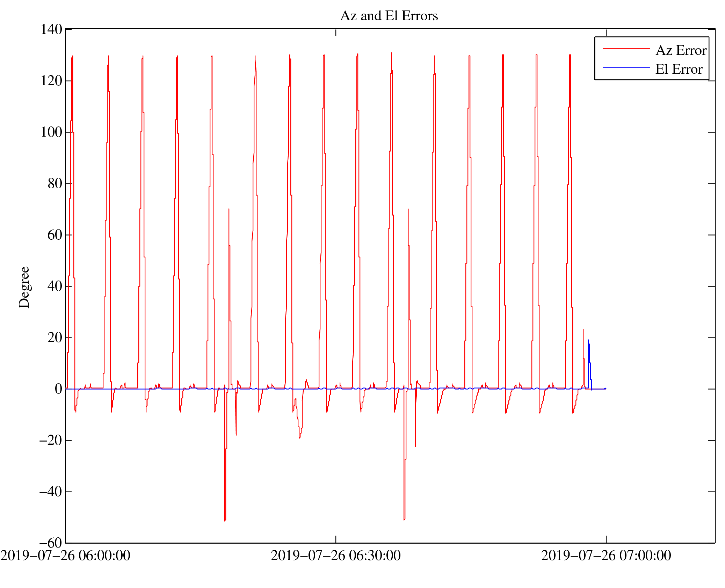Click the 20 y-axis tick label
The image size is (725, 588).
click(x=55, y=337)
